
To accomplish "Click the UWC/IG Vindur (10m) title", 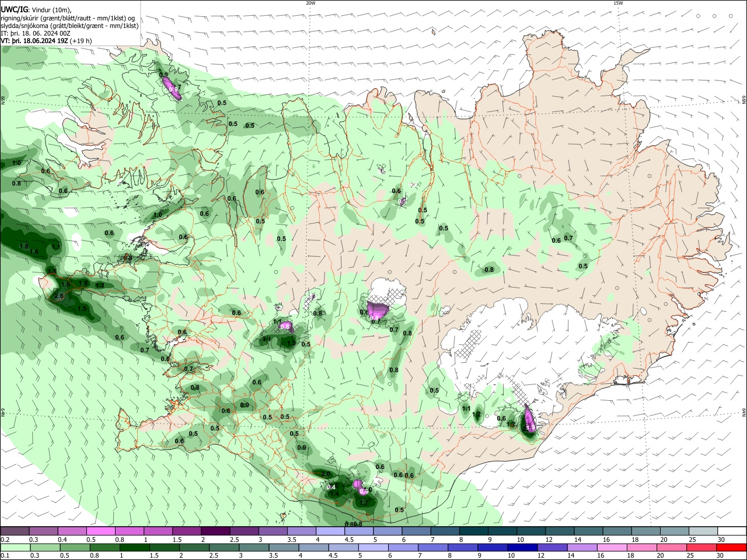I will click(36, 10).
